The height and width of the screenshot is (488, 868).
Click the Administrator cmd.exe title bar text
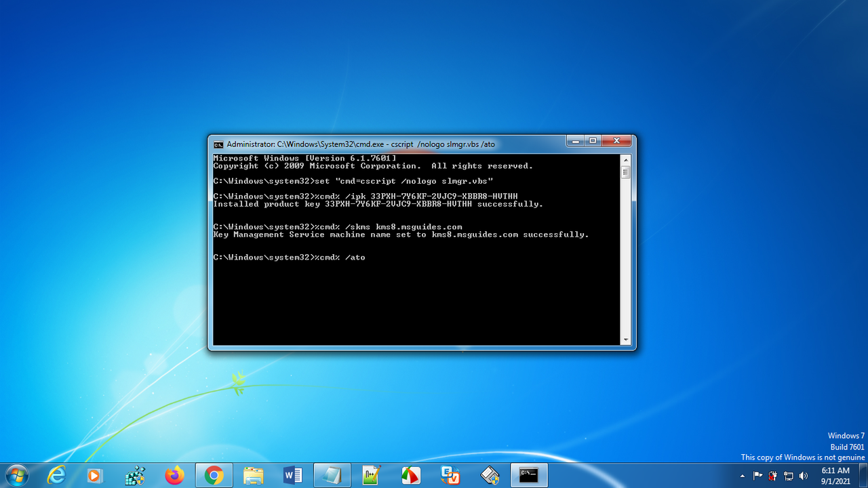click(x=361, y=144)
